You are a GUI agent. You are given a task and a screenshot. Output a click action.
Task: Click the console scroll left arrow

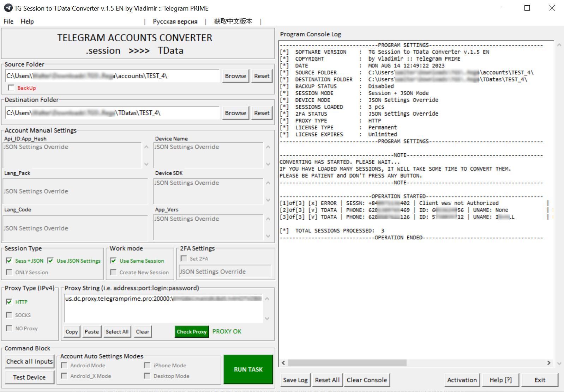pos(283,363)
